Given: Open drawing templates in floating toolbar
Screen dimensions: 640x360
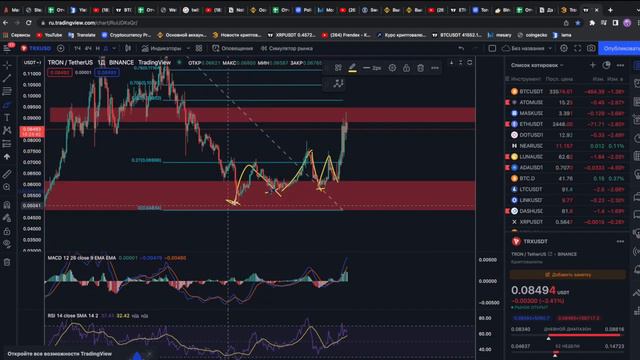Looking at the screenshot, I should click(x=338, y=68).
